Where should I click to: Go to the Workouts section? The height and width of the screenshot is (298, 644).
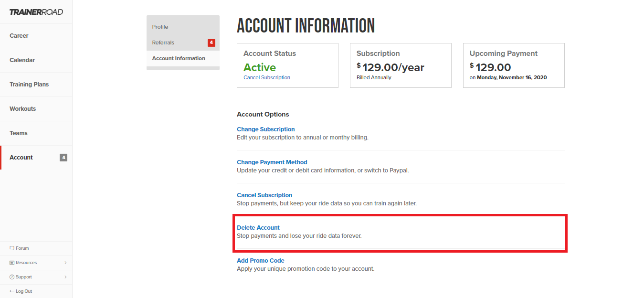point(22,108)
